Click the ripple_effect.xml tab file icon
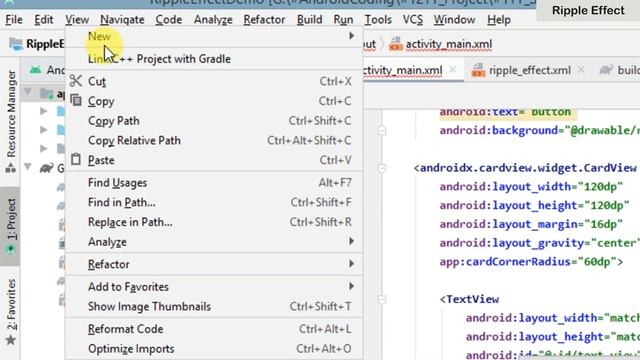Screen dimensions: 640x360 (x=478, y=70)
